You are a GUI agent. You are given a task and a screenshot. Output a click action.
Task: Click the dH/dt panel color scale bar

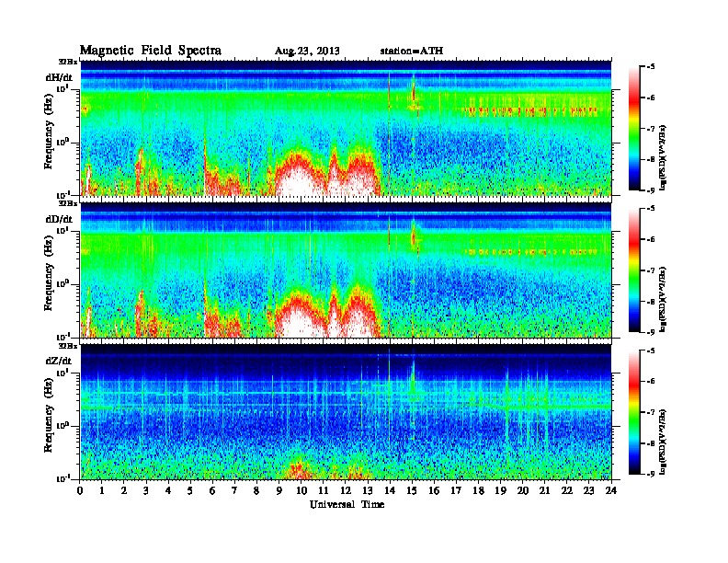(x=634, y=129)
